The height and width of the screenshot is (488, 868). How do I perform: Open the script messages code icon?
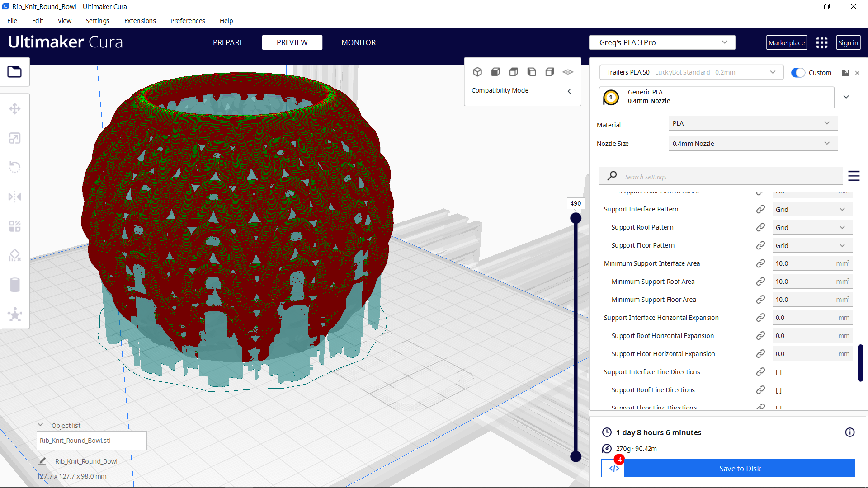pyautogui.click(x=613, y=469)
